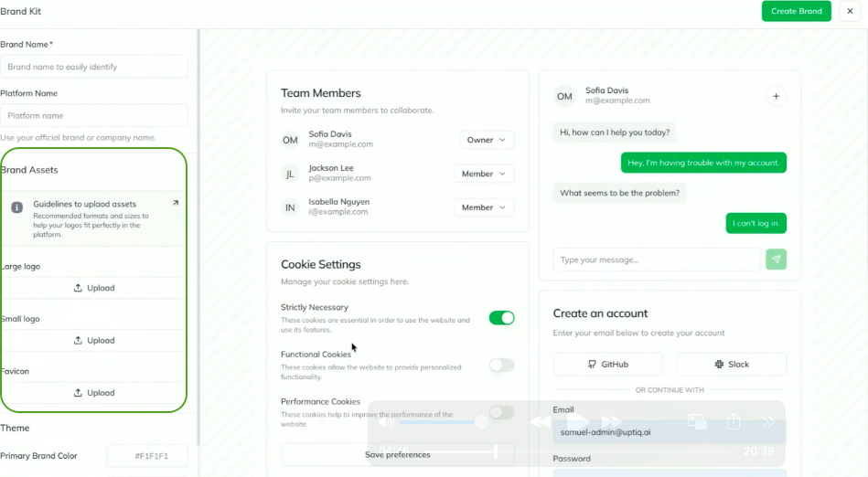The height and width of the screenshot is (477, 868).
Task: Enable the Functional Cookies toggle
Action: 501,366
